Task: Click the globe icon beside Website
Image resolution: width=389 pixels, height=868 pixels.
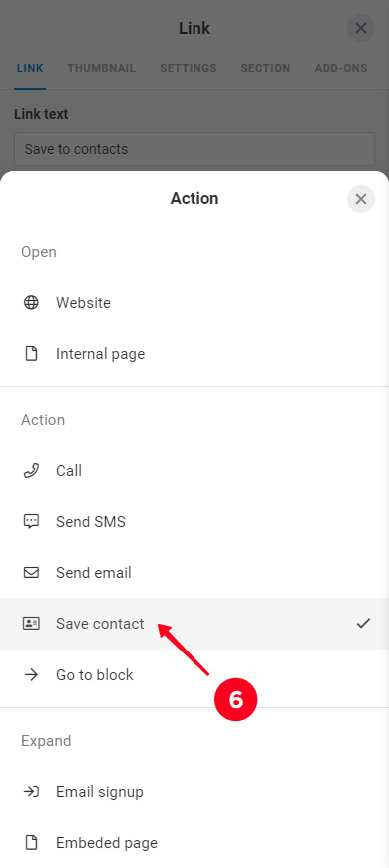Action: pos(31,303)
